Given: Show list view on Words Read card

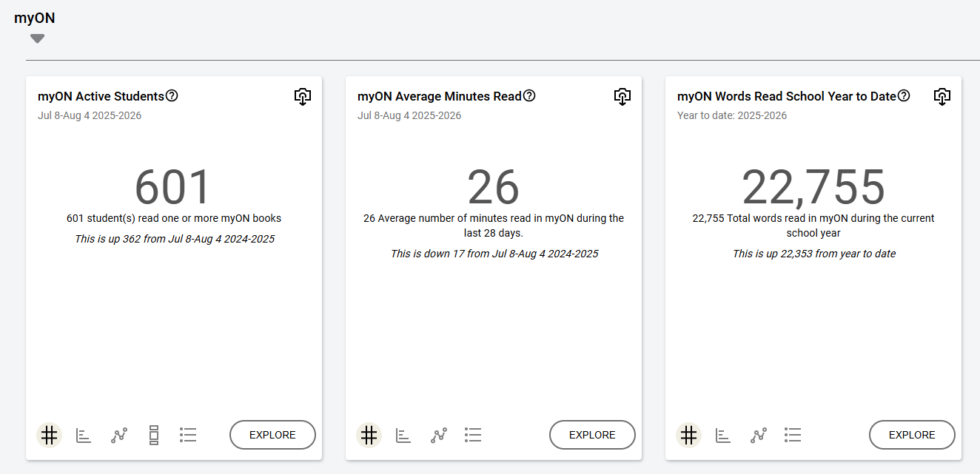Looking at the screenshot, I should 793,435.
